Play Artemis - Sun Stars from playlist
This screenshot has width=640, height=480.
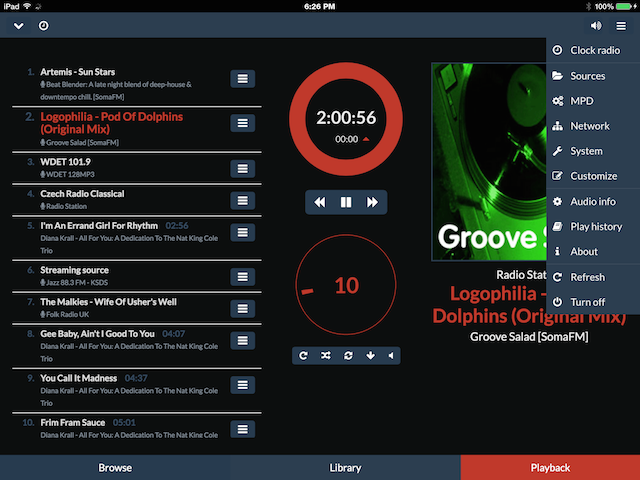(78, 72)
